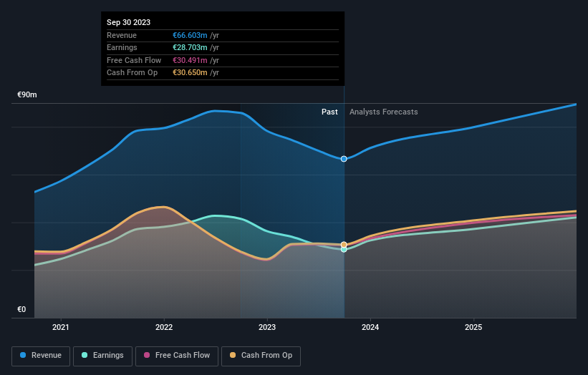Image resolution: width=588 pixels, height=375 pixels.
Task: Toggle the Earnings legend button
Action: click(x=102, y=356)
